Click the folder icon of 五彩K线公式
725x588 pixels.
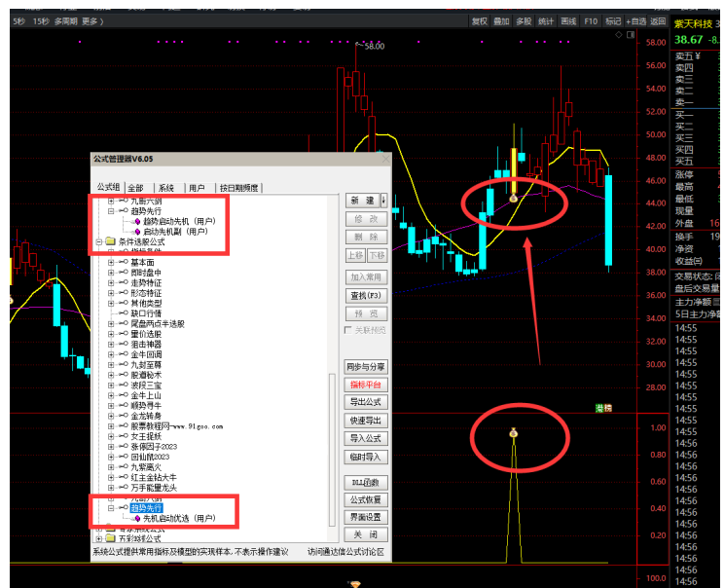click(110, 538)
